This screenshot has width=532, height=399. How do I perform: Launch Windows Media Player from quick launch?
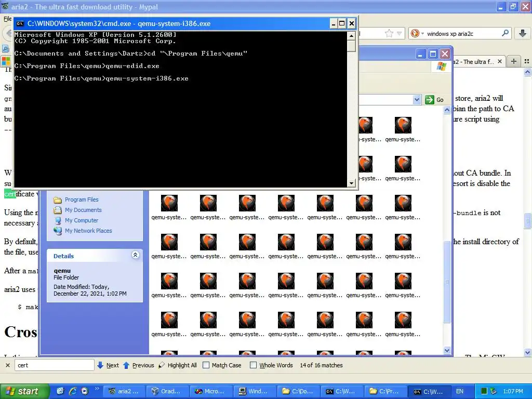click(85, 391)
